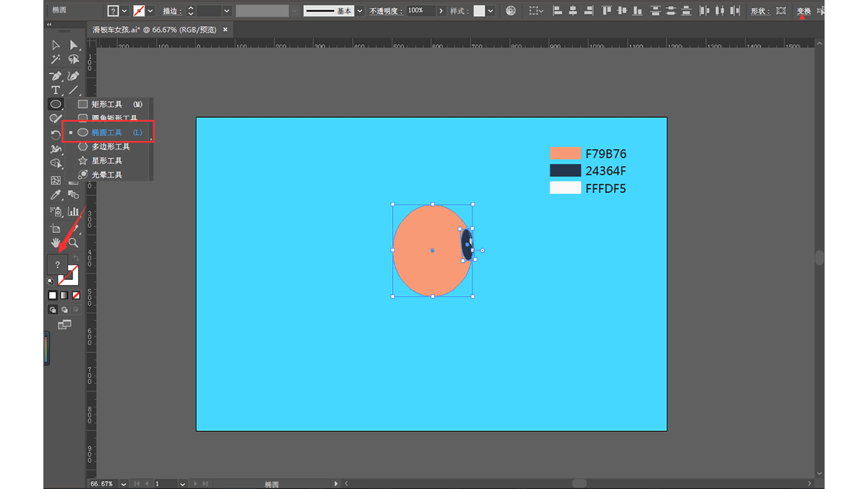Image resolution: width=868 pixels, height=489 pixels.
Task: Click the shape properties icon after 形状
Action: click(x=780, y=11)
